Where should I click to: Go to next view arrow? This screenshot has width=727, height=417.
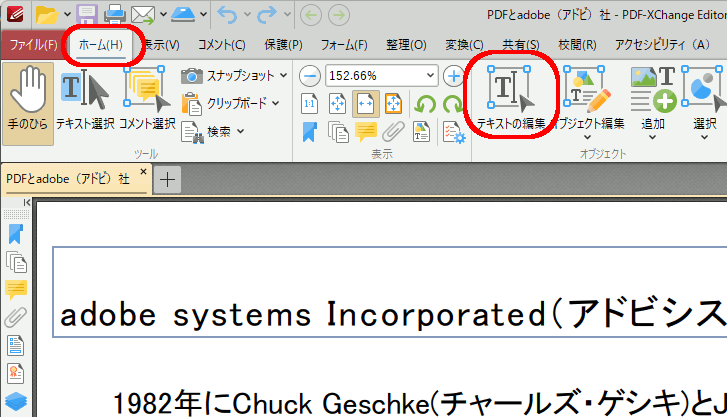tap(339, 15)
